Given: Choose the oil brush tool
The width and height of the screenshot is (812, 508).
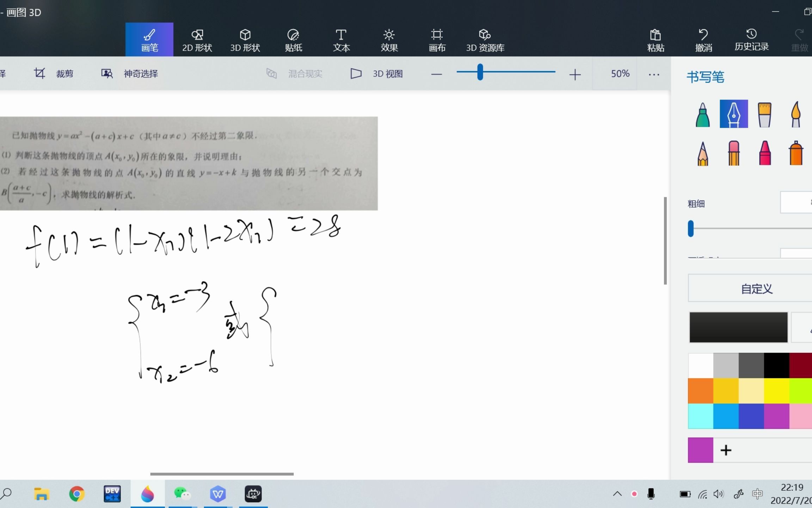Looking at the screenshot, I should click(765, 114).
